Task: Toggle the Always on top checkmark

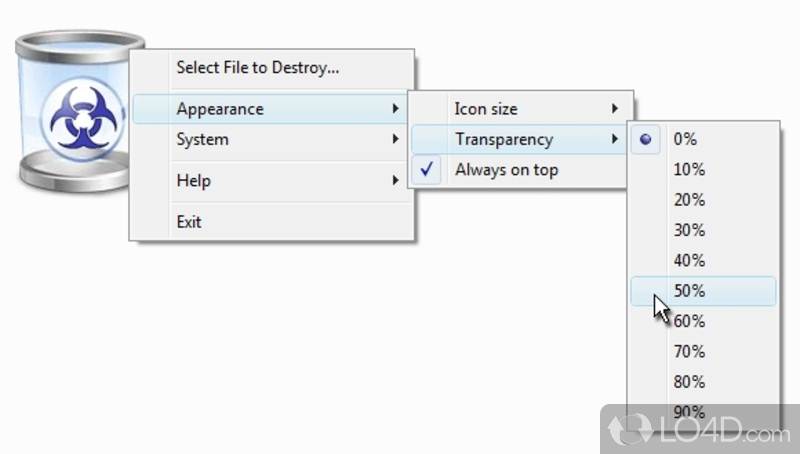Action: tap(427, 169)
